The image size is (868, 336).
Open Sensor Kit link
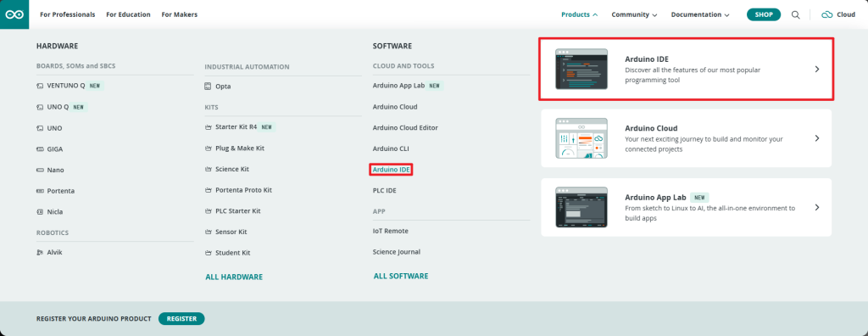coord(231,232)
